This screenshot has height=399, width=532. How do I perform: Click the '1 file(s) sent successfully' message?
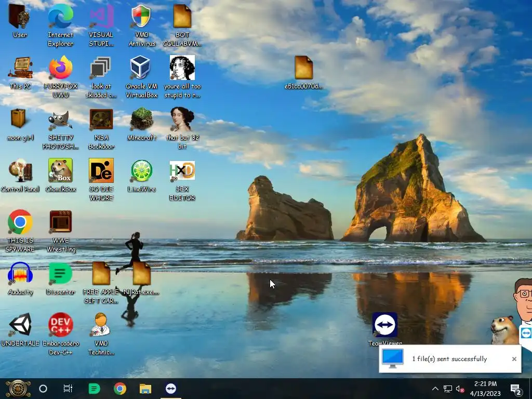(x=449, y=359)
